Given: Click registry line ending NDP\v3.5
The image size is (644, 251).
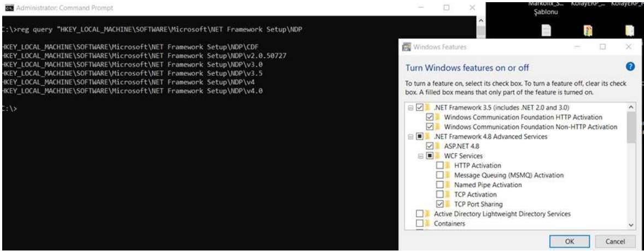Looking at the screenshot, I should tap(132, 73).
